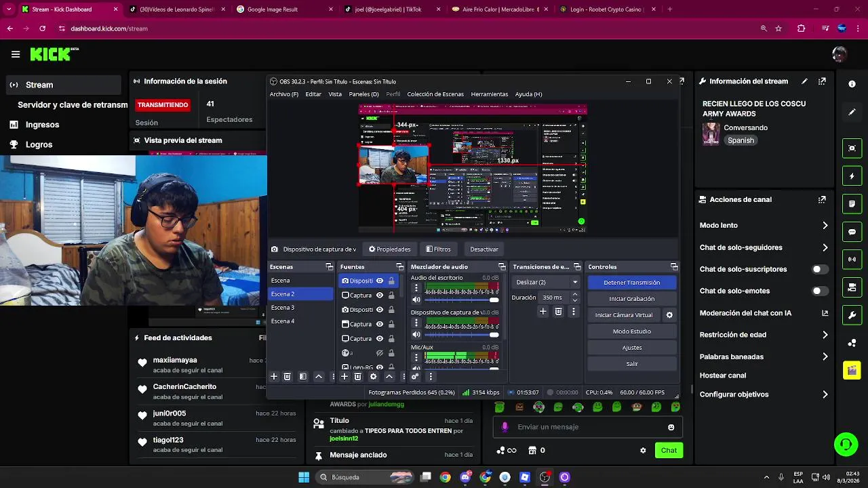Viewport: 868px width, 488px height.
Task: Open Filtros for selected source
Action: pos(438,249)
